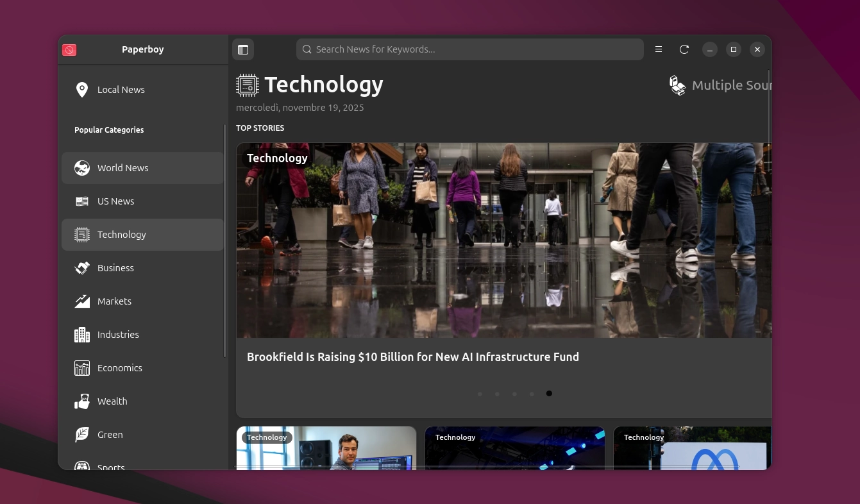Toggle the sidebar panel button
This screenshot has width=860, height=504.
click(x=243, y=49)
